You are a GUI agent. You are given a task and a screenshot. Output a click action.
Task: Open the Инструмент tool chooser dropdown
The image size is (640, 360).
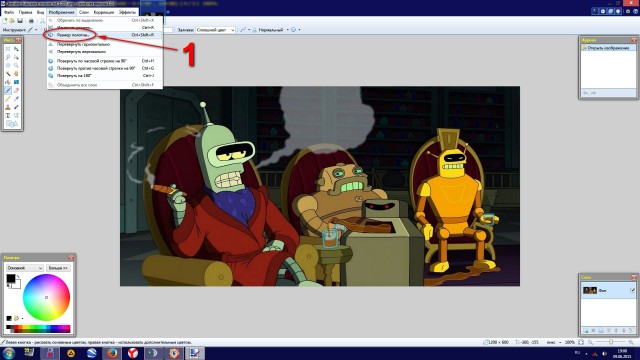33,30
